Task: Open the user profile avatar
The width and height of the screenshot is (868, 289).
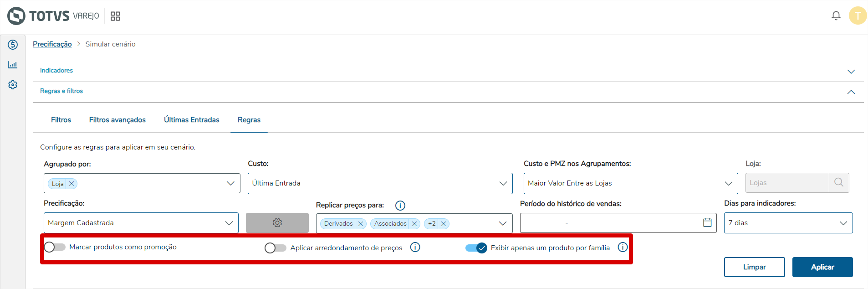Action: coord(858,16)
